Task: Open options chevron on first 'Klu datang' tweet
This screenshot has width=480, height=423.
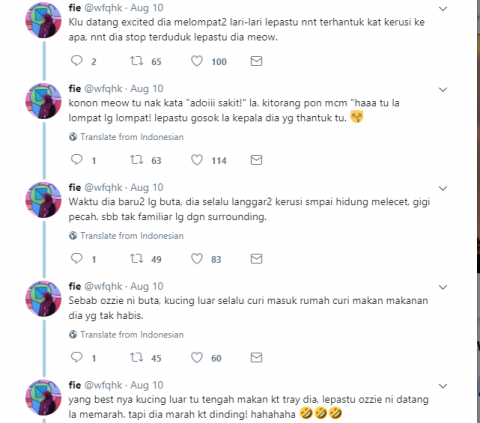Action: pos(443,9)
